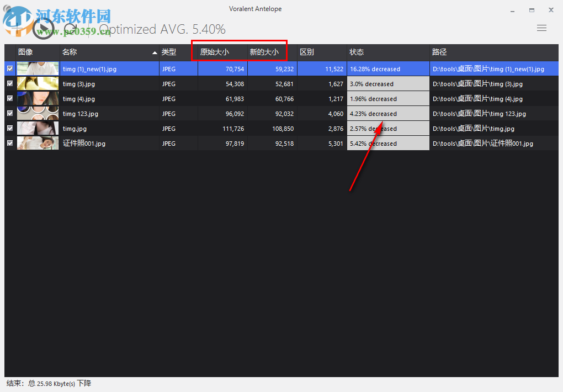The height and width of the screenshot is (392, 563).
Task: Click the sort arrow in 名称 header
Action: (x=155, y=52)
